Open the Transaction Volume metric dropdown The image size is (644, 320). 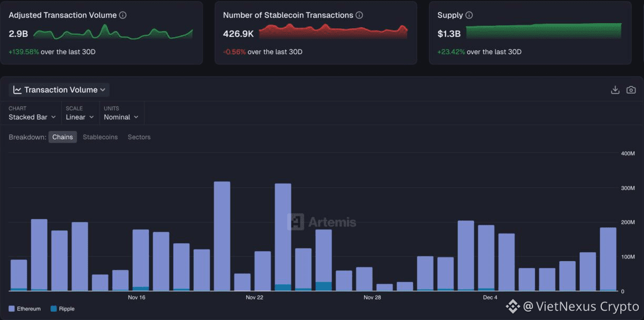(x=59, y=90)
